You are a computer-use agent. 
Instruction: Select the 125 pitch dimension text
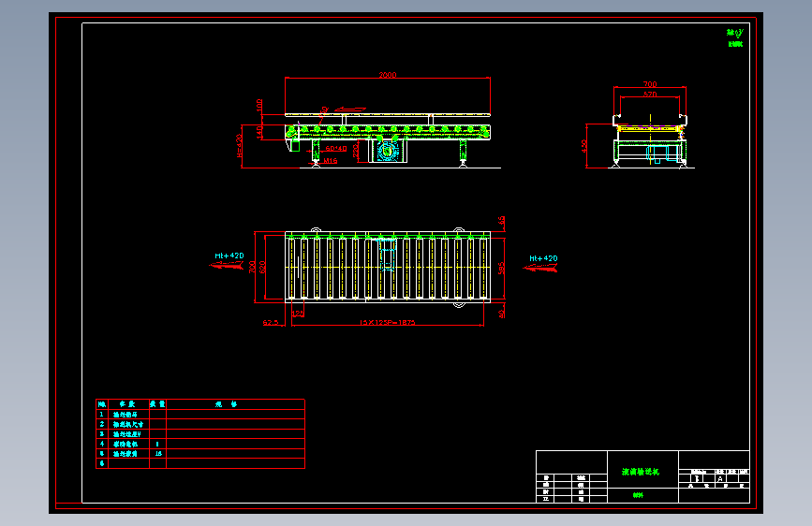pyautogui.click(x=298, y=314)
